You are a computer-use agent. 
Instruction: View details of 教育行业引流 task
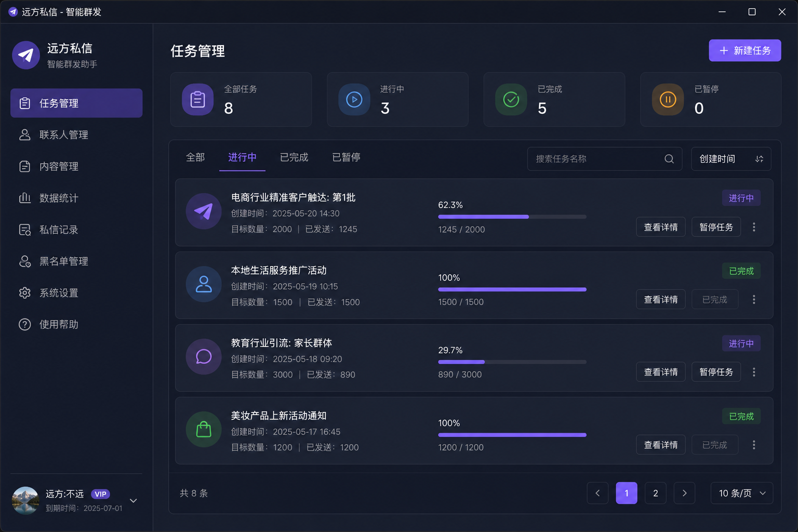click(x=661, y=373)
